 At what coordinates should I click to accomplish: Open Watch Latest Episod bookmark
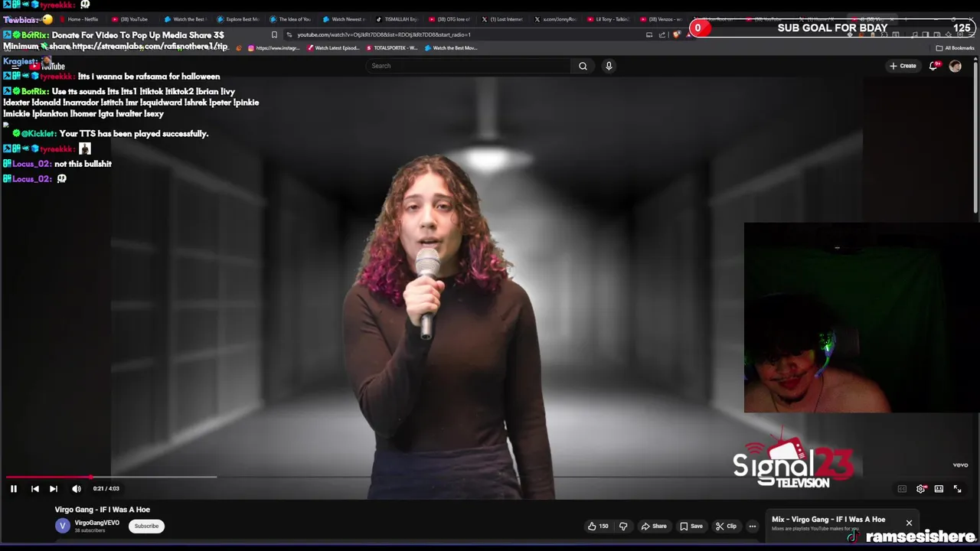[333, 48]
